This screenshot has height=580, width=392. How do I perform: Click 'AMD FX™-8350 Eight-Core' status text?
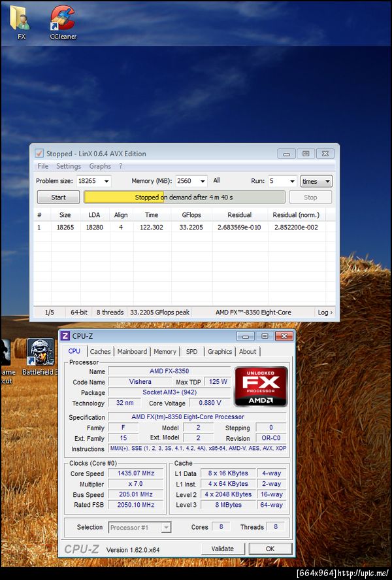(253, 312)
